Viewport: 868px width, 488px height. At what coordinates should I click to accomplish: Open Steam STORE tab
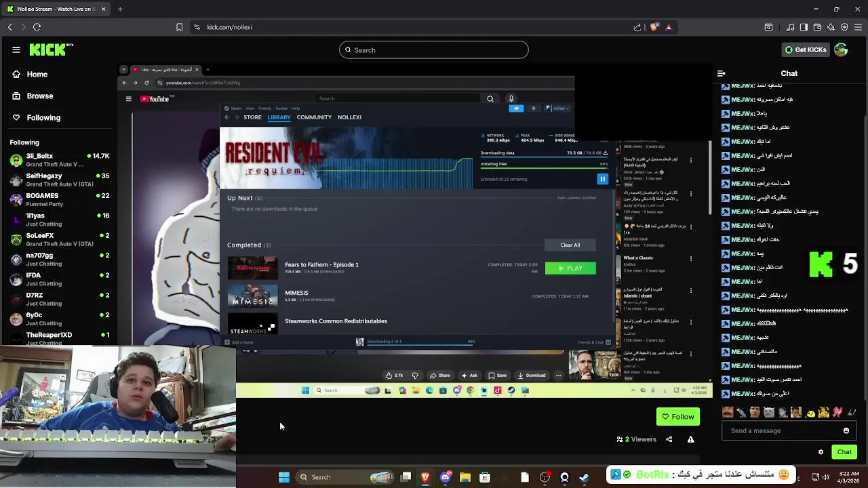(x=252, y=117)
